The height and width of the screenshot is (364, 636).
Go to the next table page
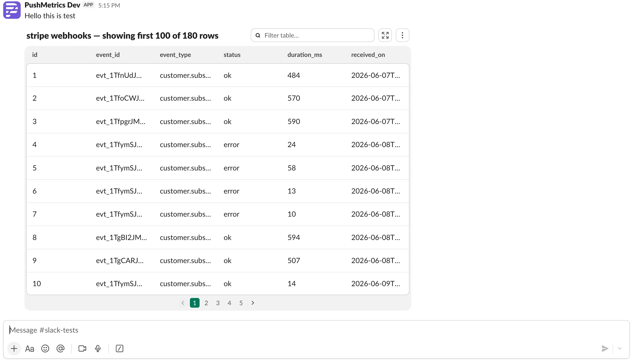253,303
